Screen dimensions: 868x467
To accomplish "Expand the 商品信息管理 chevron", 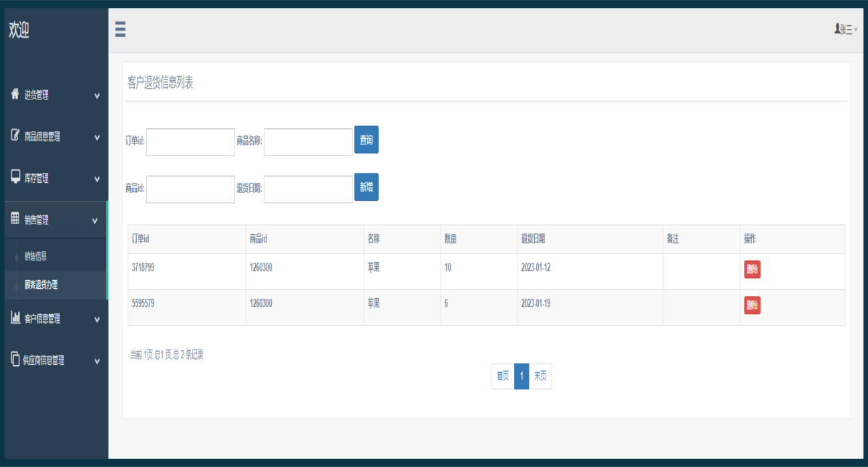I will 97,137.
